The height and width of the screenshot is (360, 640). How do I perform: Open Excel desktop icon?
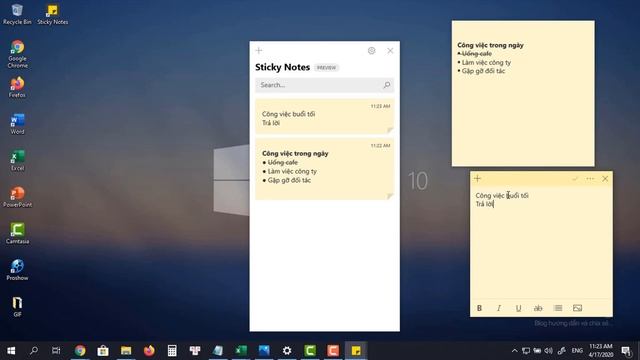[x=17, y=160]
